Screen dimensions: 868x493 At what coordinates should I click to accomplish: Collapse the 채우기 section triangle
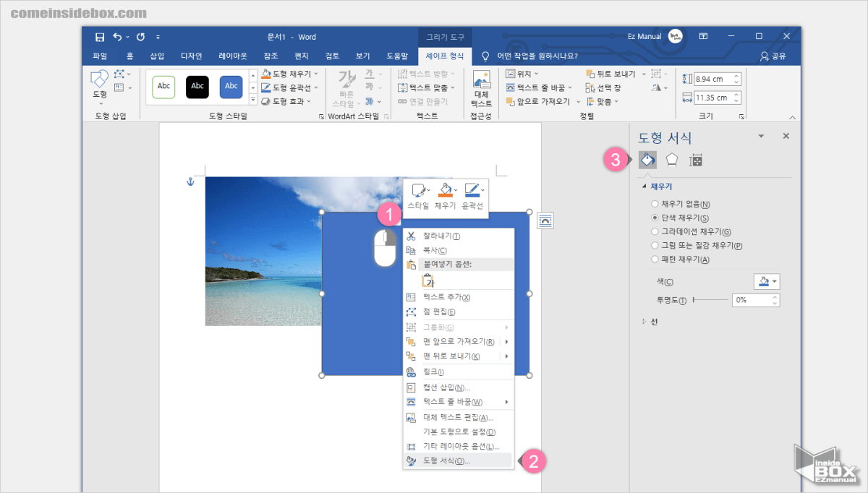tap(645, 186)
